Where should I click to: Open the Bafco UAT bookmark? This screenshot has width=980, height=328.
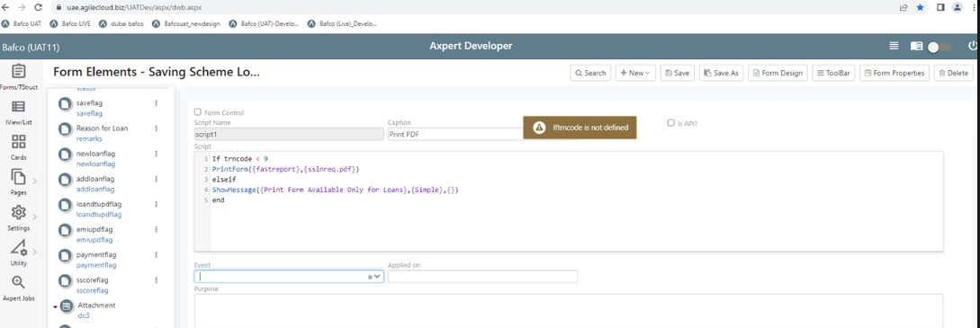(x=22, y=23)
